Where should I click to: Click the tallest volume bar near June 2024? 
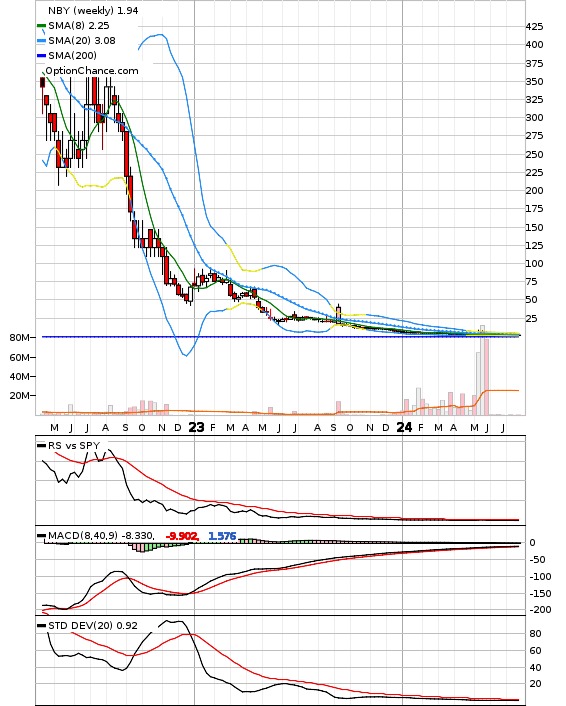click(x=482, y=370)
